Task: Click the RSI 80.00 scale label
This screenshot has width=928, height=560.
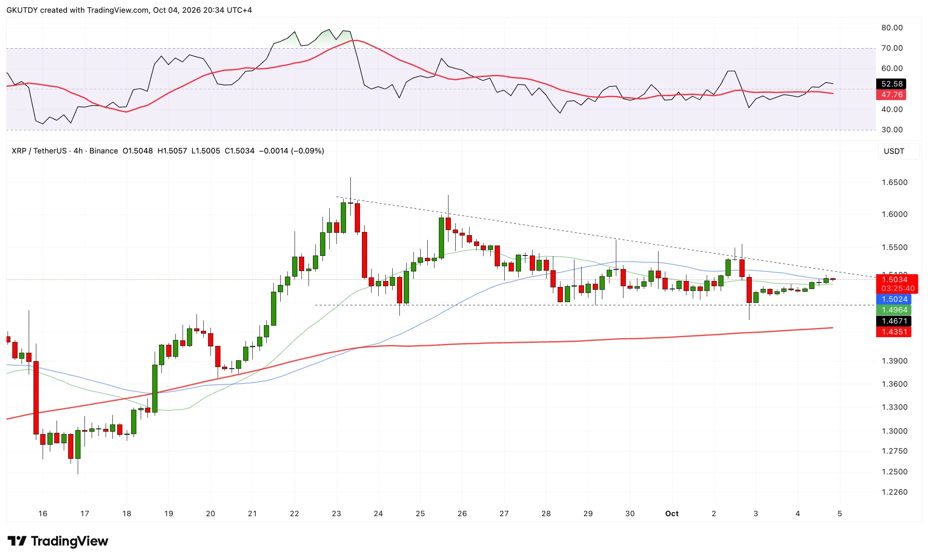Action: point(892,28)
